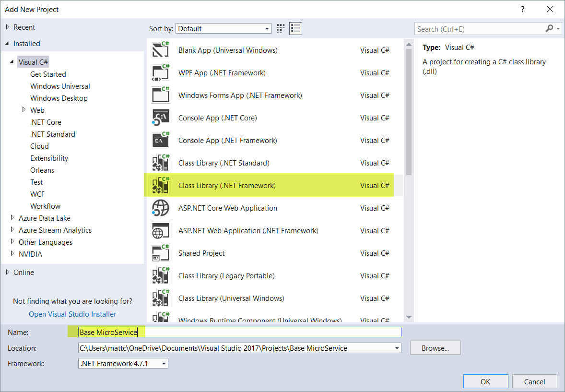Switch to medium icons list view

[295, 28]
